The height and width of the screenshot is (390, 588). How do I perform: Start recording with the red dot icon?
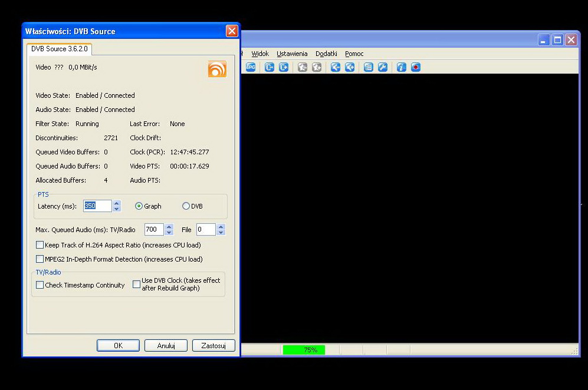point(416,67)
